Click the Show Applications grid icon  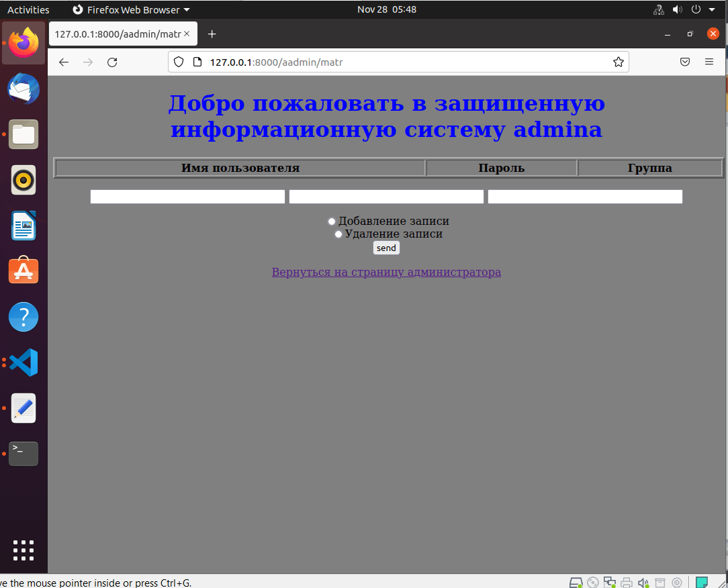pyautogui.click(x=24, y=550)
